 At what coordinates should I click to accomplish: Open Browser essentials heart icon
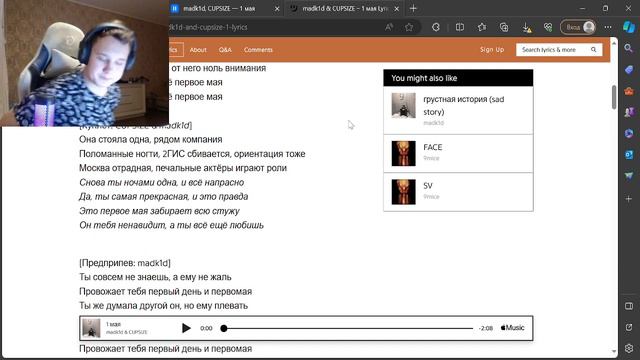(548, 27)
